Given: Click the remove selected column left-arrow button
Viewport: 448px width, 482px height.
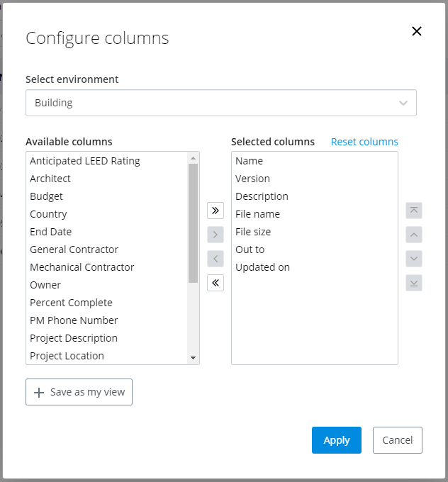Looking at the screenshot, I should click(215, 259).
